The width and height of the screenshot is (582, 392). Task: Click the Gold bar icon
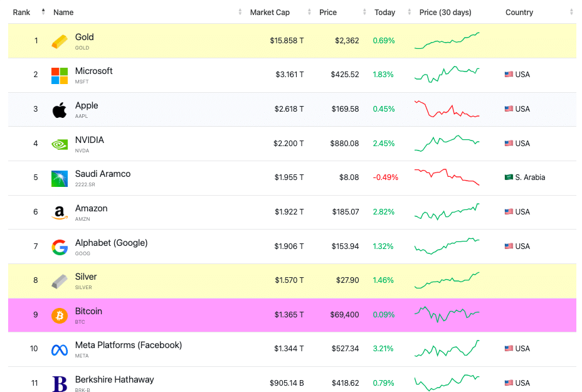pyautogui.click(x=60, y=41)
